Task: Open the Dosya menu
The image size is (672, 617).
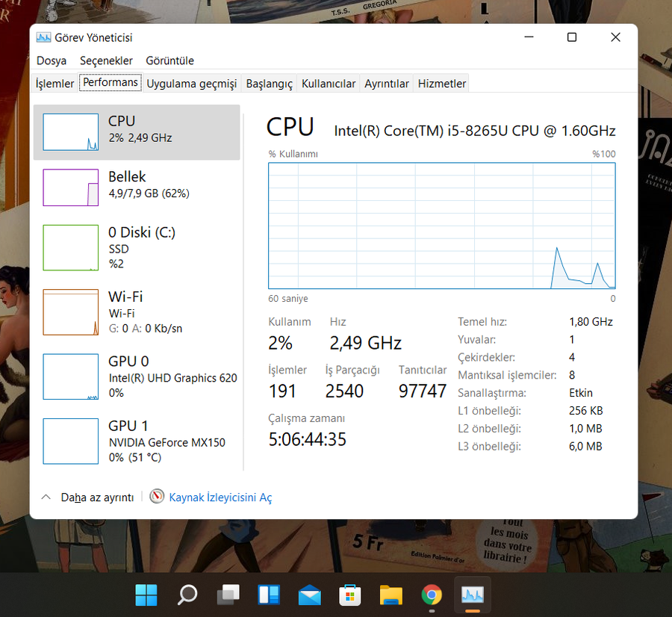Action: coord(52,61)
